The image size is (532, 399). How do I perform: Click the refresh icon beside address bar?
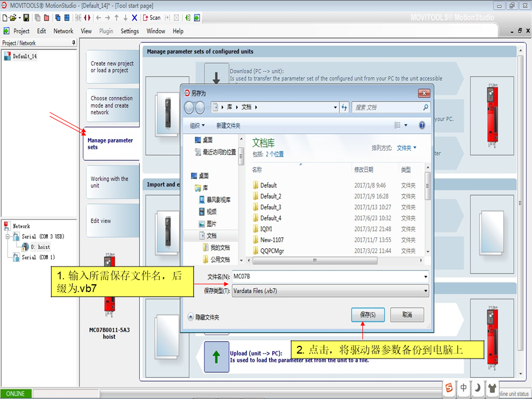tap(344, 108)
